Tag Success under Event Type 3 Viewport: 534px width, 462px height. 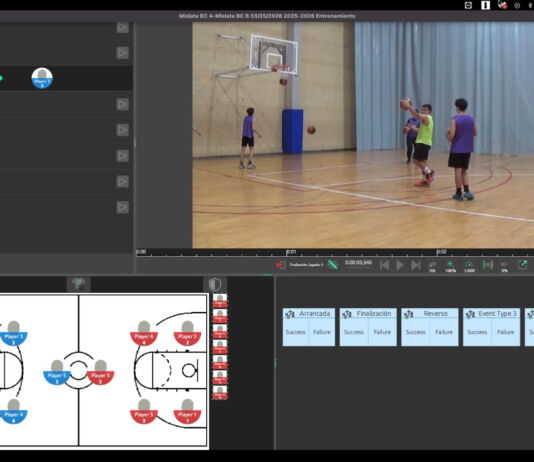click(477, 332)
